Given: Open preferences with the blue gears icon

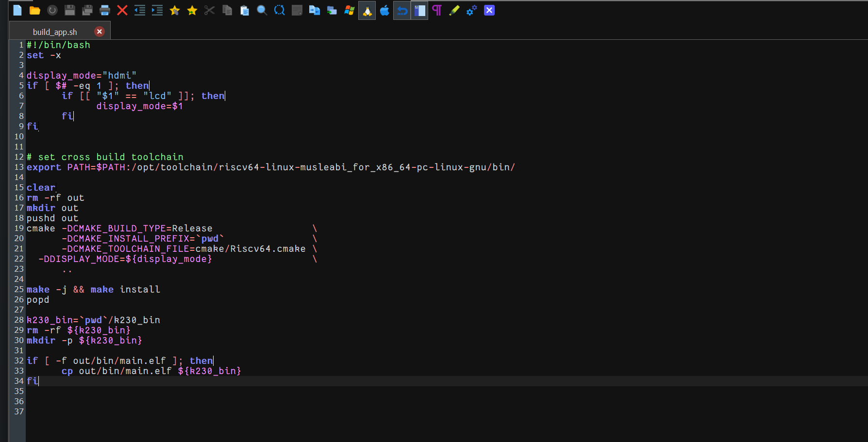Looking at the screenshot, I should coord(472,10).
